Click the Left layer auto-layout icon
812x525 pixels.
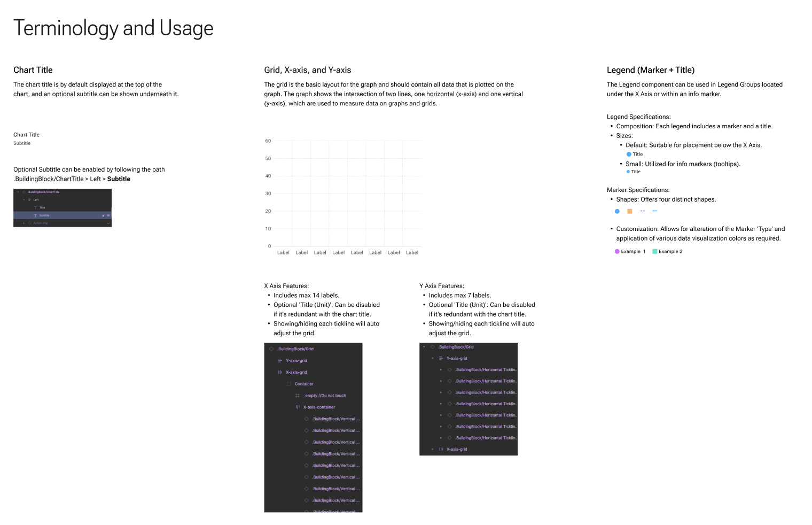click(x=29, y=200)
